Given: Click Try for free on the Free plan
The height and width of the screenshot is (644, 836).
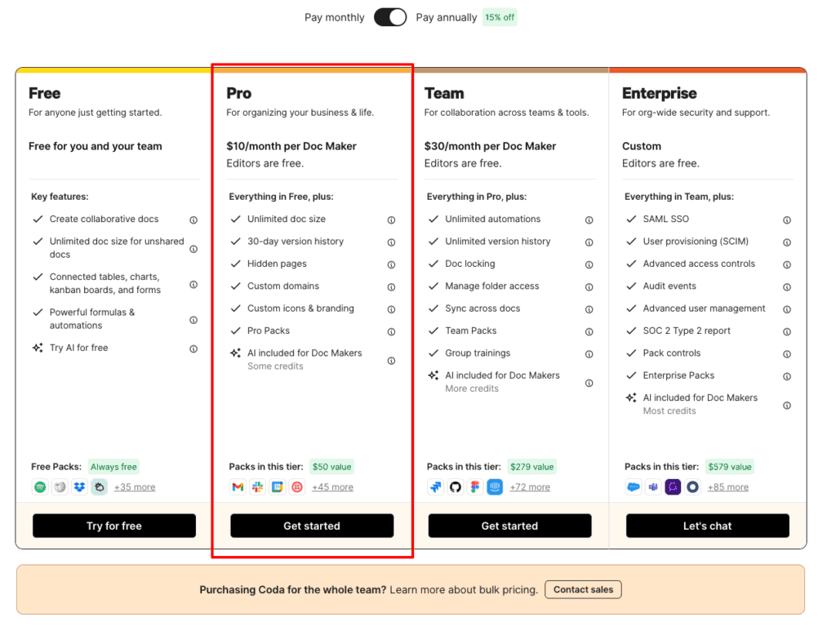Looking at the screenshot, I should tap(113, 526).
